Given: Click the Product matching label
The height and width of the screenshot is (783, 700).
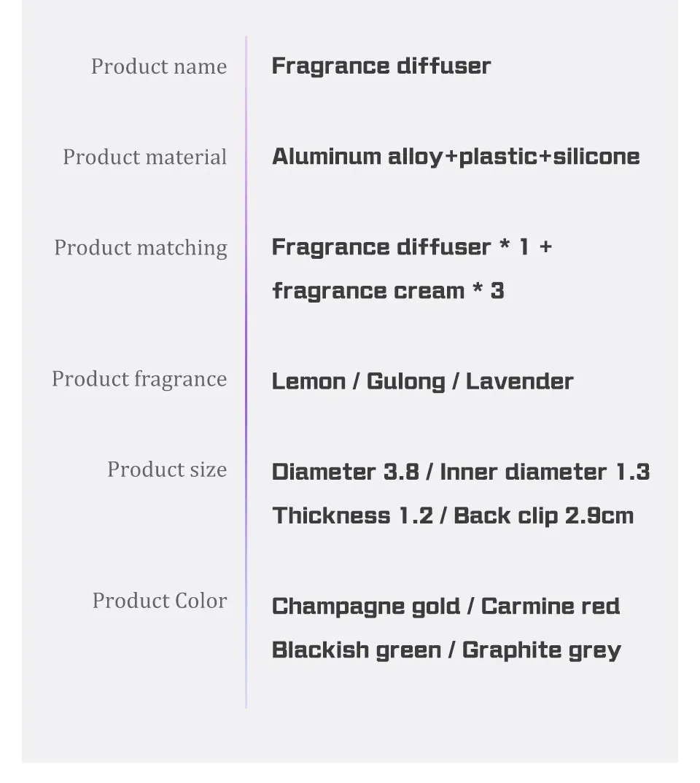Looking at the screenshot, I should pos(141,248).
